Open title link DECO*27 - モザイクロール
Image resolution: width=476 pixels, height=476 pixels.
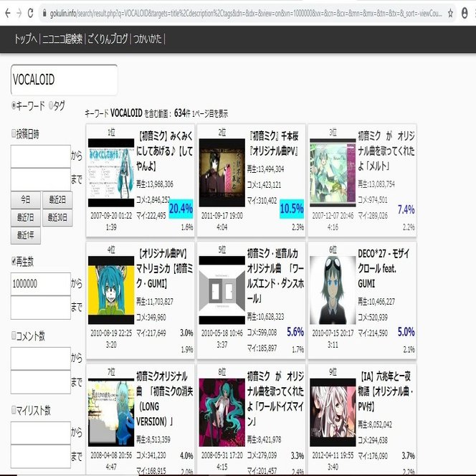tap(384, 268)
